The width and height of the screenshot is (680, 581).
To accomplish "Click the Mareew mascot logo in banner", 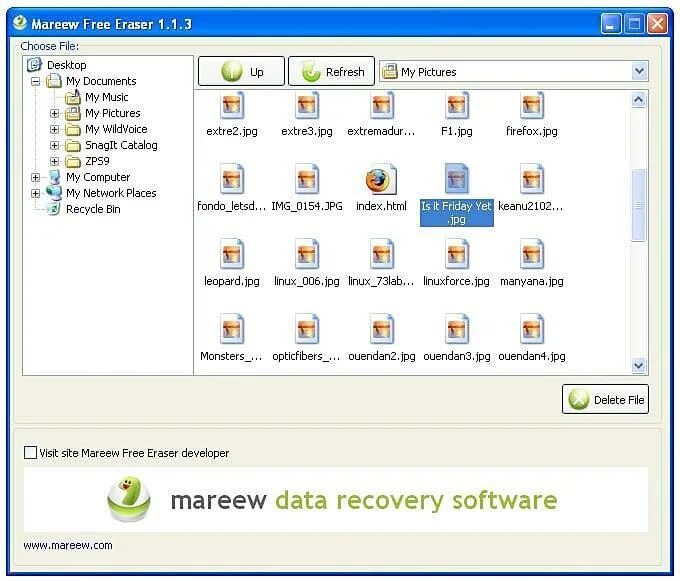I will tap(129, 499).
